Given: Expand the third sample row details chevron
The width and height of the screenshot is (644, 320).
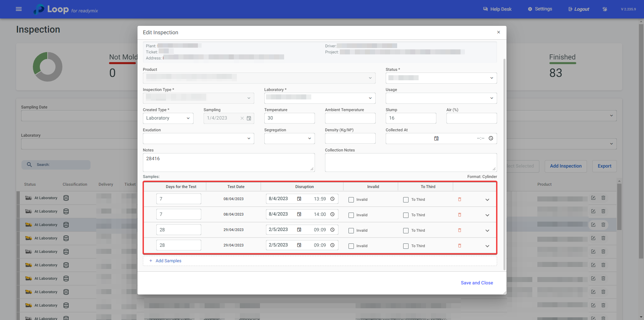Looking at the screenshot, I should tap(487, 231).
